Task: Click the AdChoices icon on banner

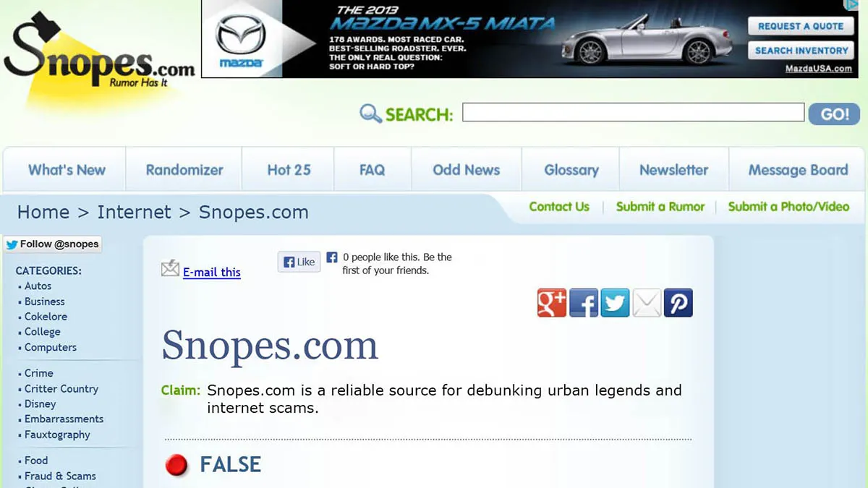Action: click(852, 6)
